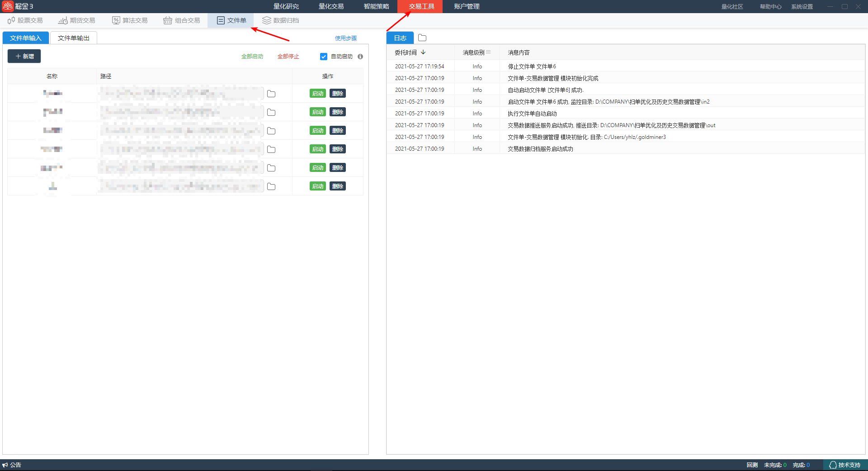The image size is (868, 471).
Task: Browse folder for sixth file order row
Action: pyautogui.click(x=271, y=186)
